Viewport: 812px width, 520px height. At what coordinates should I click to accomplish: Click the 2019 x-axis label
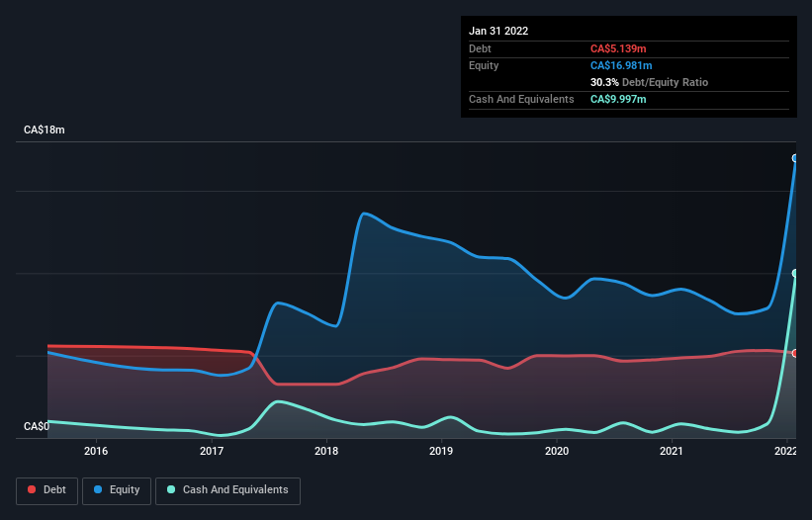point(441,451)
